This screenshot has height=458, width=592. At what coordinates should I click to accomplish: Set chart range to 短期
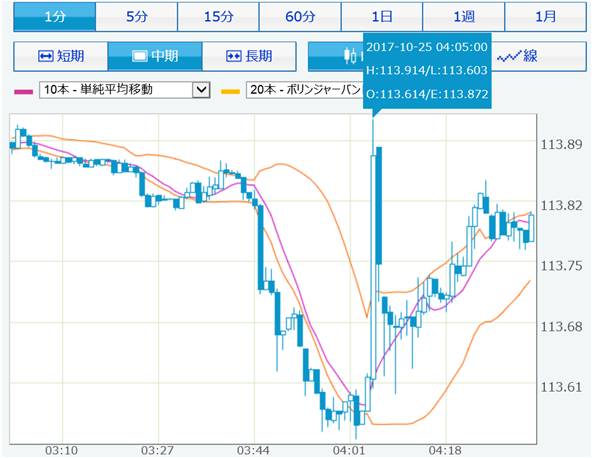61,56
